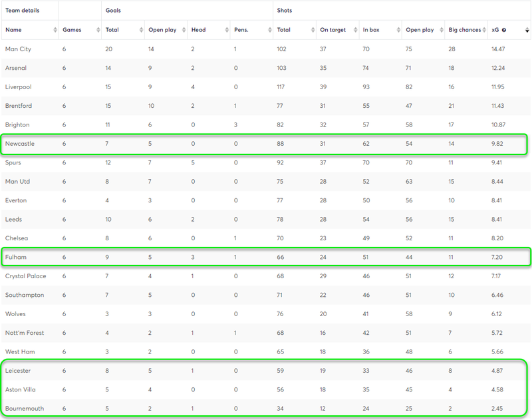
Task: Click the Fulham team name
Action: [x=15, y=257]
